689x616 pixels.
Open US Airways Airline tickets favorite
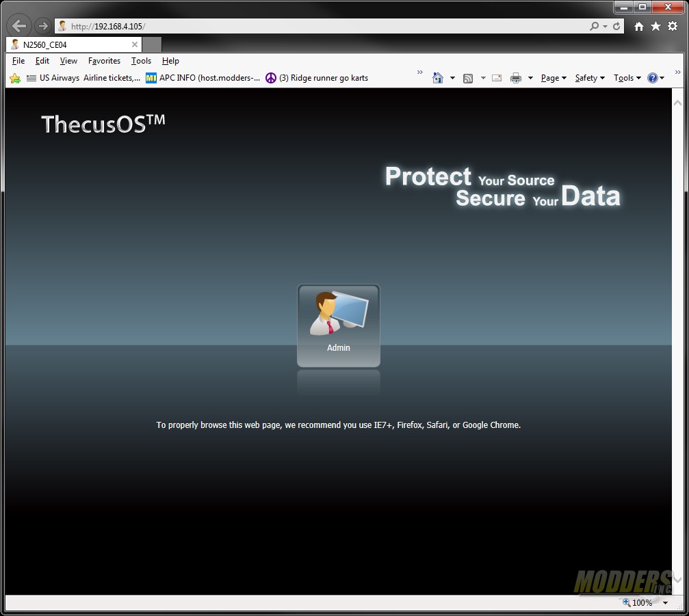pyautogui.click(x=83, y=78)
